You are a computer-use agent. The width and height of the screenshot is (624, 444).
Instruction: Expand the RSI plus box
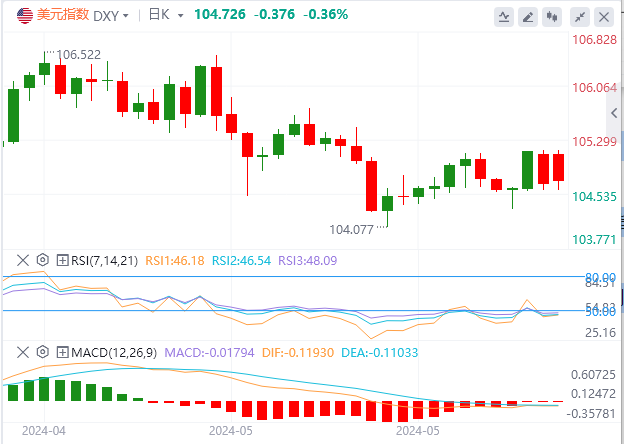[x=62, y=260]
